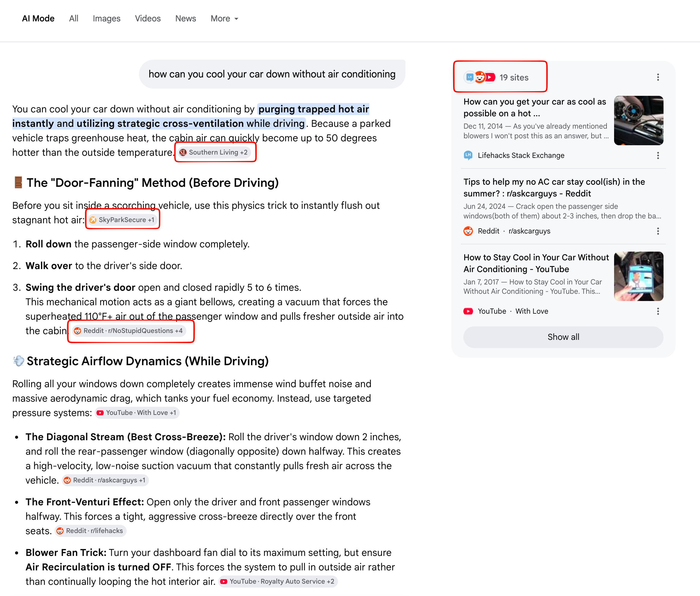Click 'The Front-Venturi Effect' bold text
The image size is (700, 596).
point(85,502)
